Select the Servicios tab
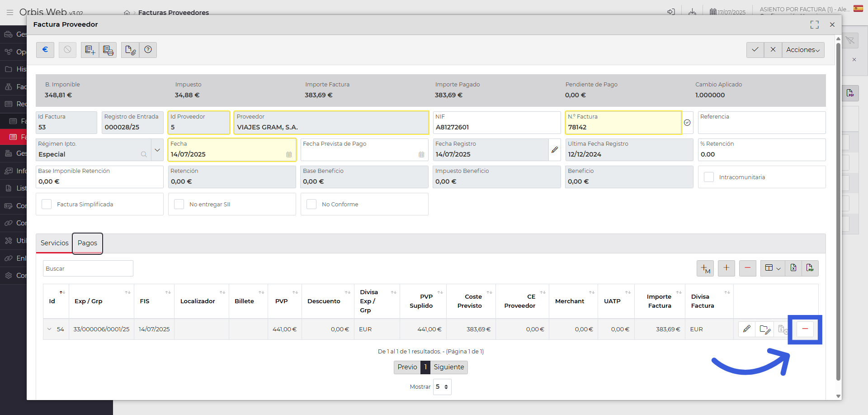 54,243
